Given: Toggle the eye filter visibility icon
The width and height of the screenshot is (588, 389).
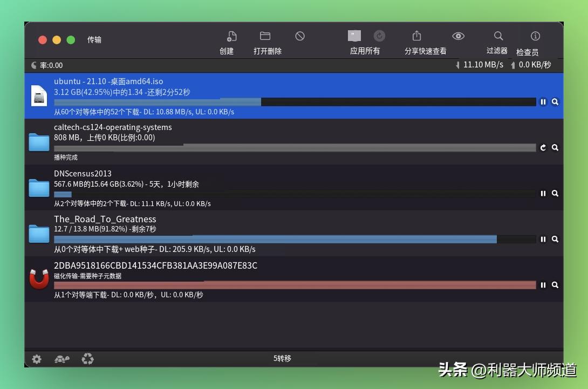Looking at the screenshot, I should (458, 36).
